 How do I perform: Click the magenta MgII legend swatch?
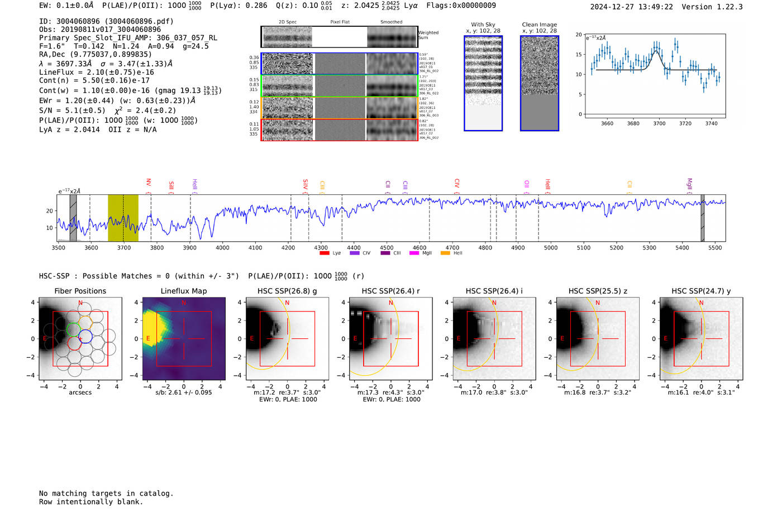(414, 253)
